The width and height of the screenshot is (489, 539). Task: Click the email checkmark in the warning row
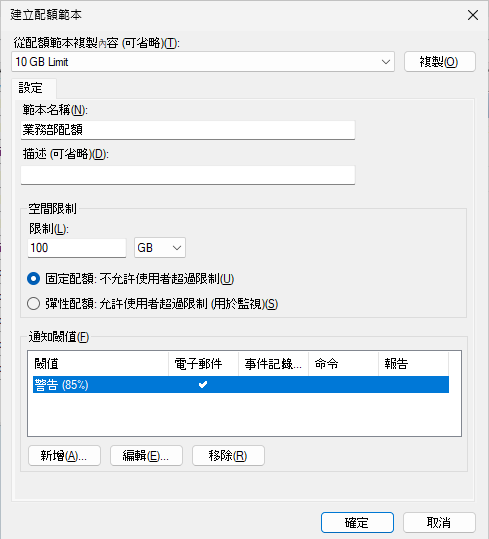(x=203, y=385)
